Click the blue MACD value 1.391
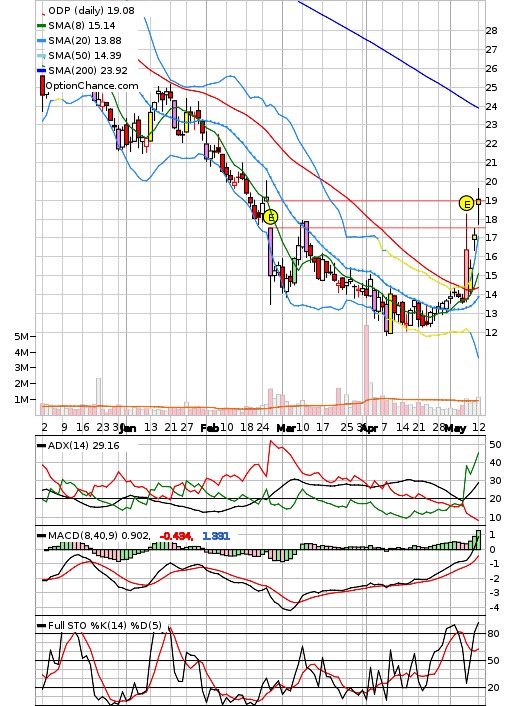 point(216,536)
